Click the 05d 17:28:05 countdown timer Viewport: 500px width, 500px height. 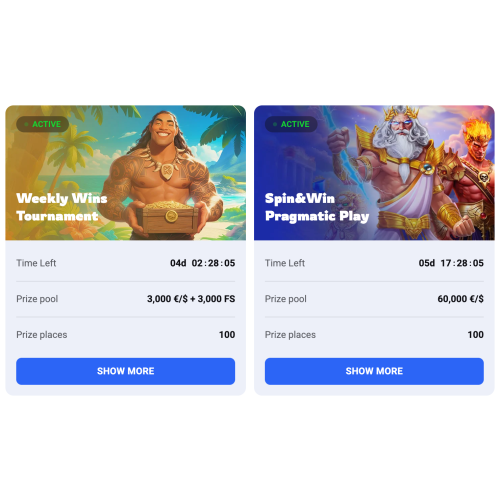[451, 263]
